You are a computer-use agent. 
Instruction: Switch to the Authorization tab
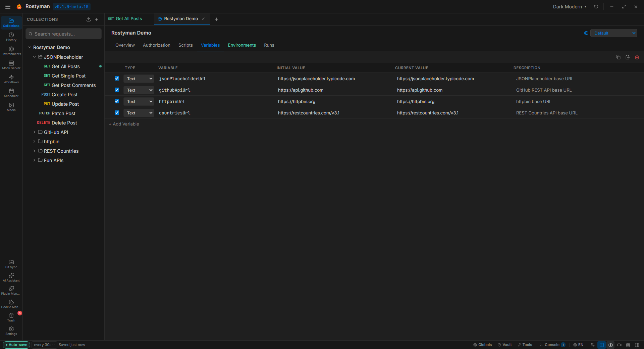pyautogui.click(x=156, y=45)
